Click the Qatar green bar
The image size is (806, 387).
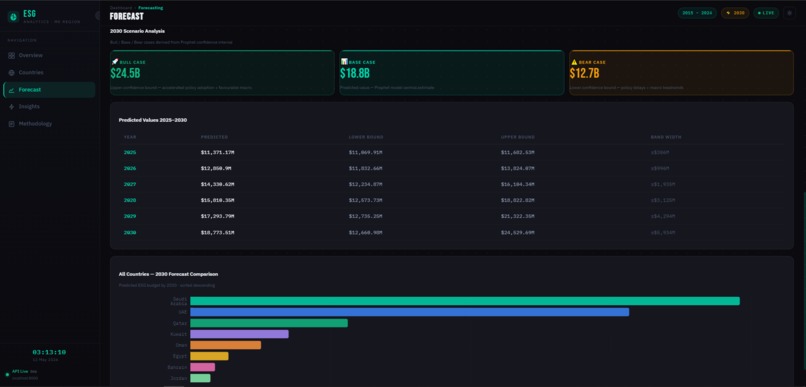pos(269,323)
